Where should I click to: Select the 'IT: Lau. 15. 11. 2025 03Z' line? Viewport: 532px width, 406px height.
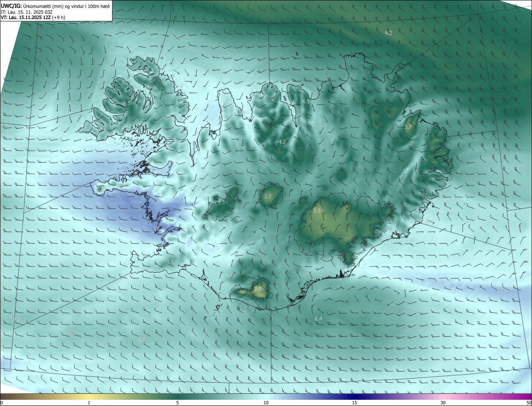(x=27, y=12)
